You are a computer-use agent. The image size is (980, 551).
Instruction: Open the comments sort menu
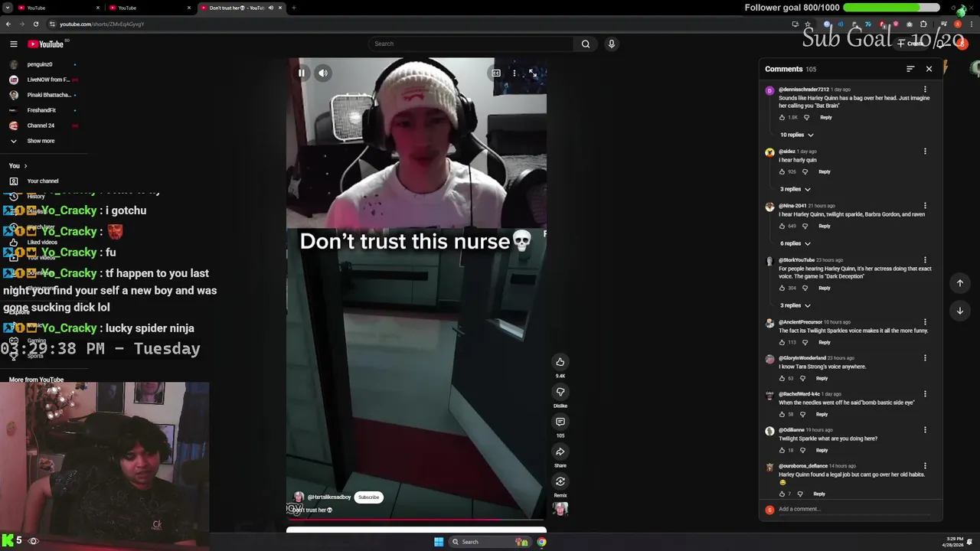[910, 69]
